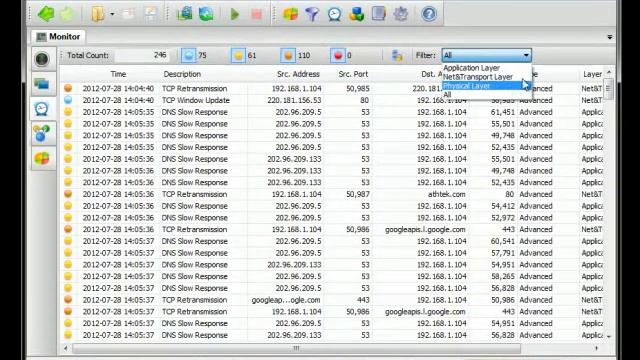Select TCP Retransmission row to athtek.com
640x360 pixels.
click(332, 194)
